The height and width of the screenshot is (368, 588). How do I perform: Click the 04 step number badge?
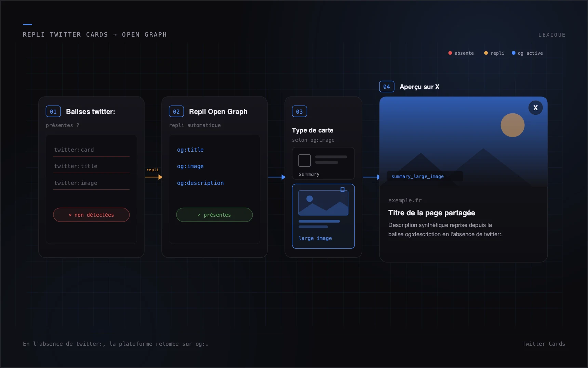tap(387, 87)
